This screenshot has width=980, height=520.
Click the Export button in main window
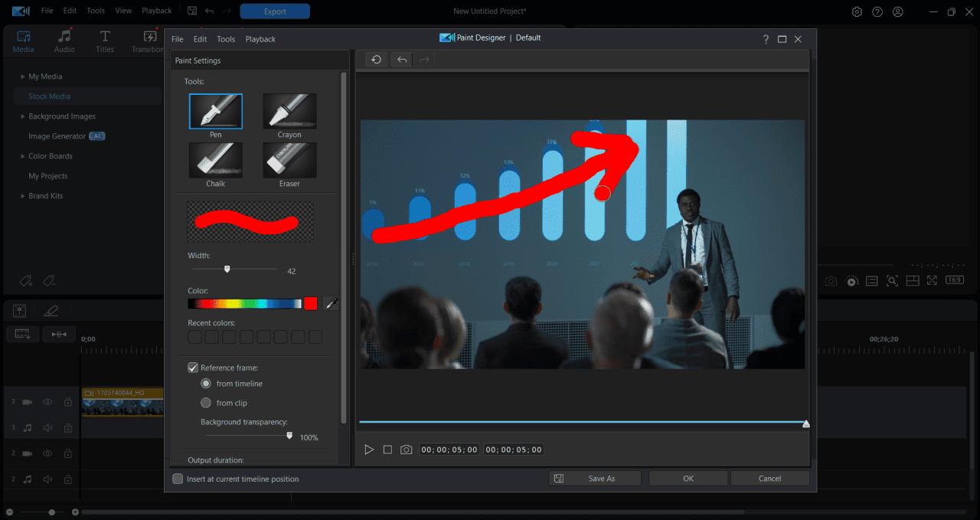275,11
